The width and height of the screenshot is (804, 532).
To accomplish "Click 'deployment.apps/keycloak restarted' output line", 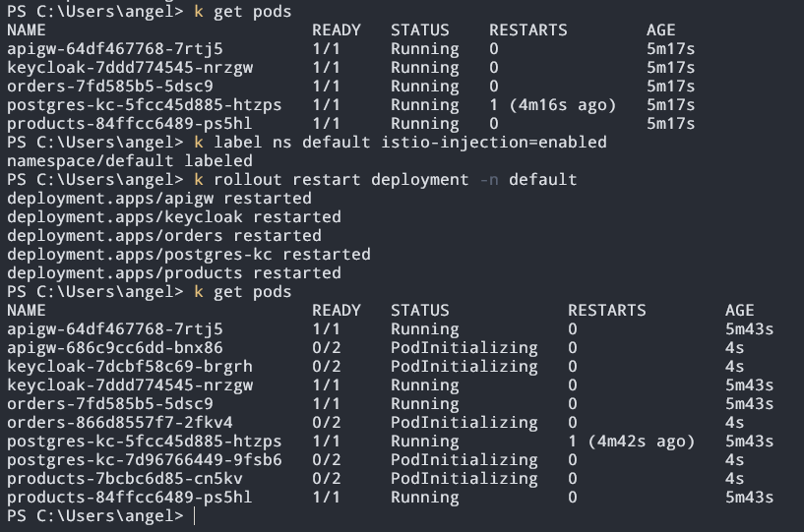I will [x=174, y=216].
